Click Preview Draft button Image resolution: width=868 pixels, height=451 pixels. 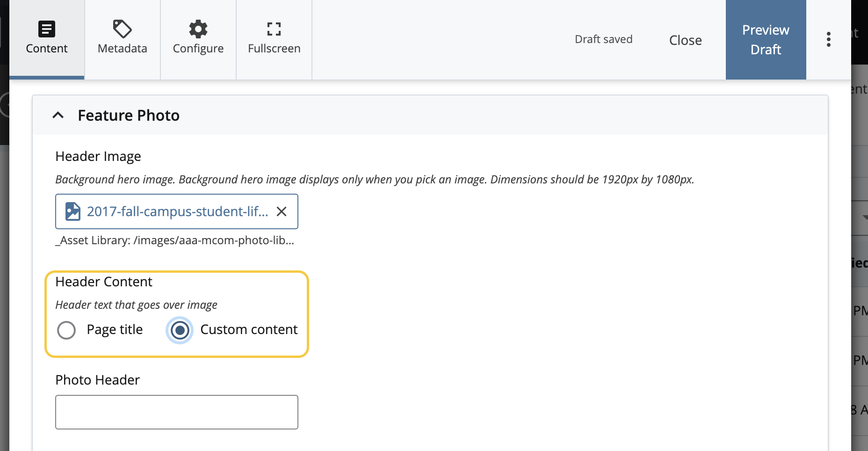pos(766,40)
